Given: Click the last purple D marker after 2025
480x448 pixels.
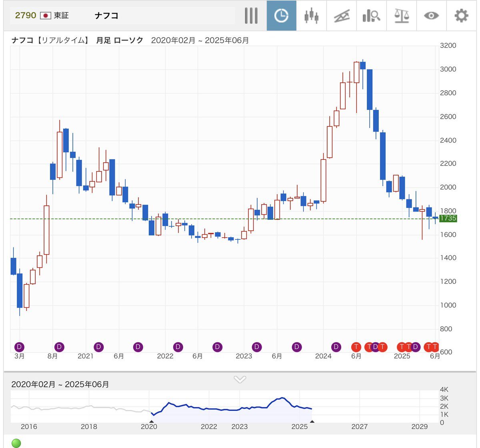Looking at the screenshot, I should tap(415, 347).
